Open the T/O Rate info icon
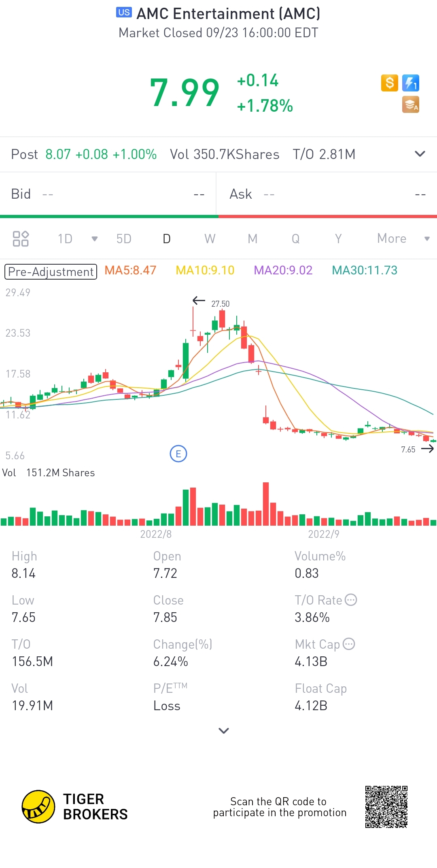The height and width of the screenshot is (868, 437). coord(351,600)
